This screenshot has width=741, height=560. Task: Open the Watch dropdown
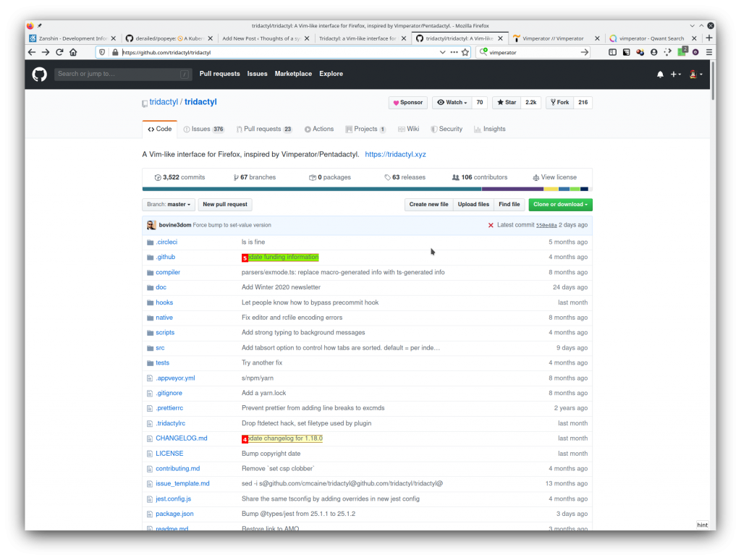(x=452, y=103)
